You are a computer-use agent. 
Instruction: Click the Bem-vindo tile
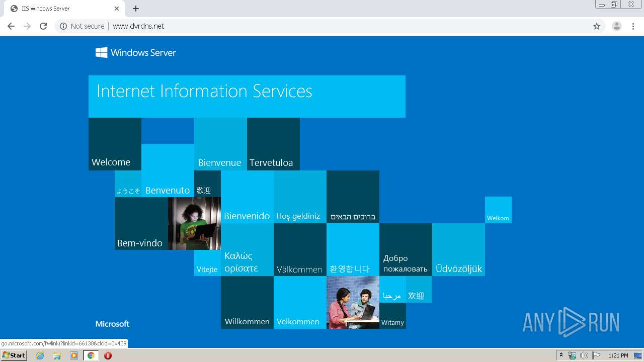tap(141, 223)
